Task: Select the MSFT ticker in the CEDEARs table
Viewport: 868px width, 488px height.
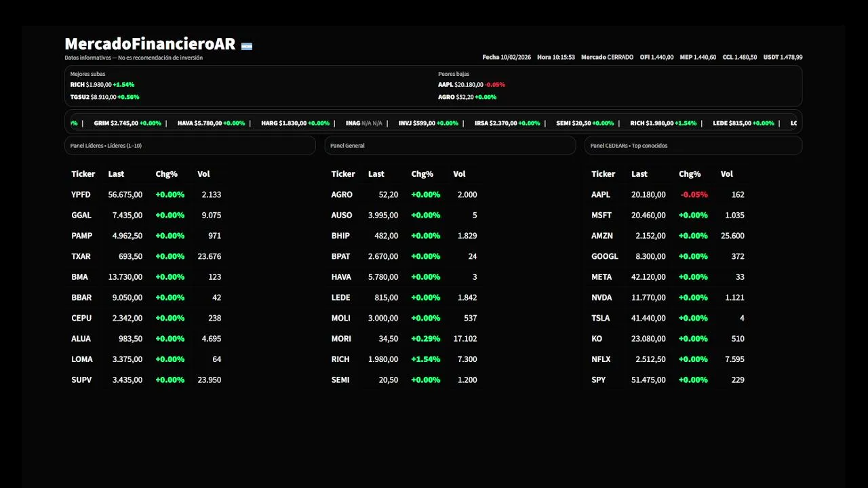Action: coord(601,215)
